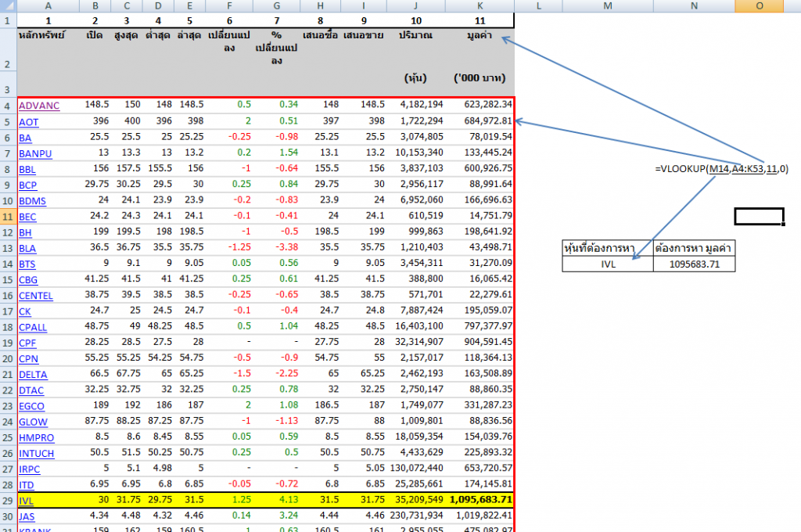Click the column index number 11 cell
801x532 pixels.
coord(480,21)
